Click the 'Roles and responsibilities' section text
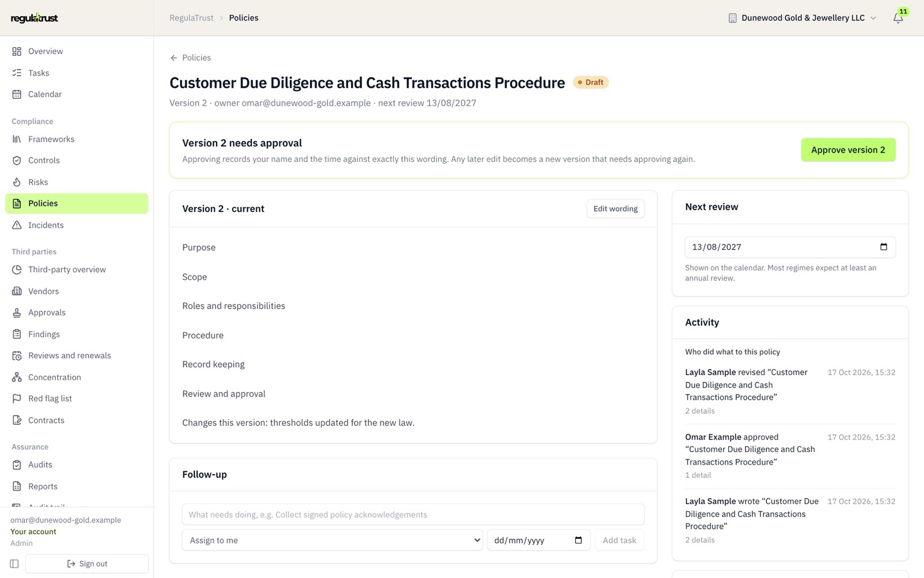The image size is (924, 578). 234,306
